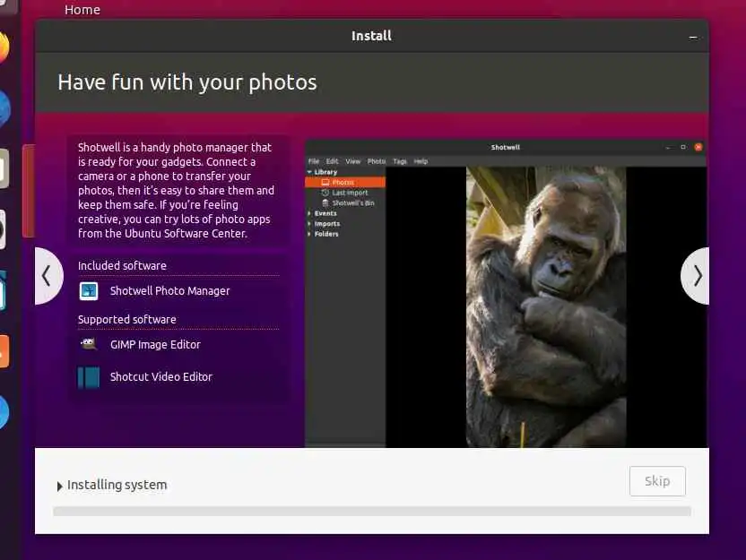Screen dimensions: 746x560
Task: Click the Supported software heading
Action: tap(127, 320)
